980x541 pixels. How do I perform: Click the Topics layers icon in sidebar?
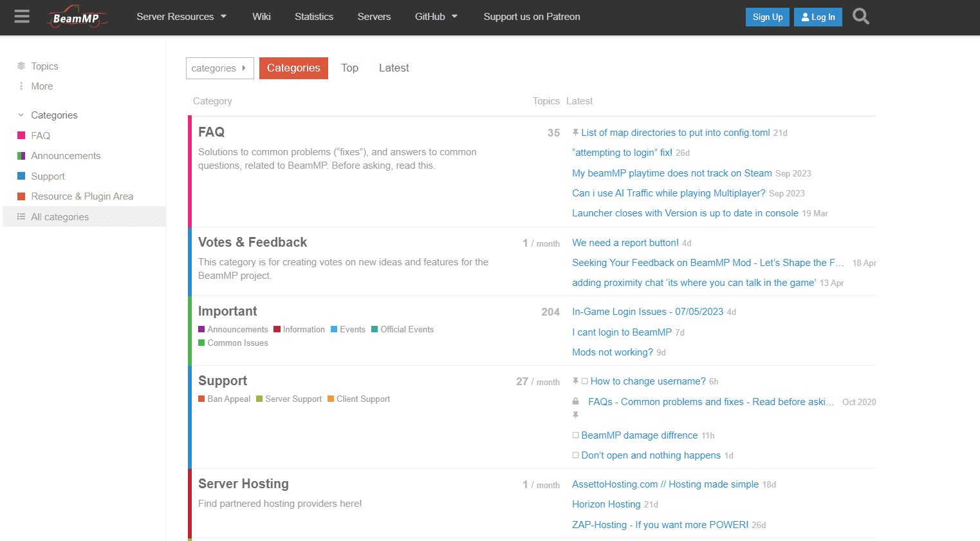click(x=21, y=66)
